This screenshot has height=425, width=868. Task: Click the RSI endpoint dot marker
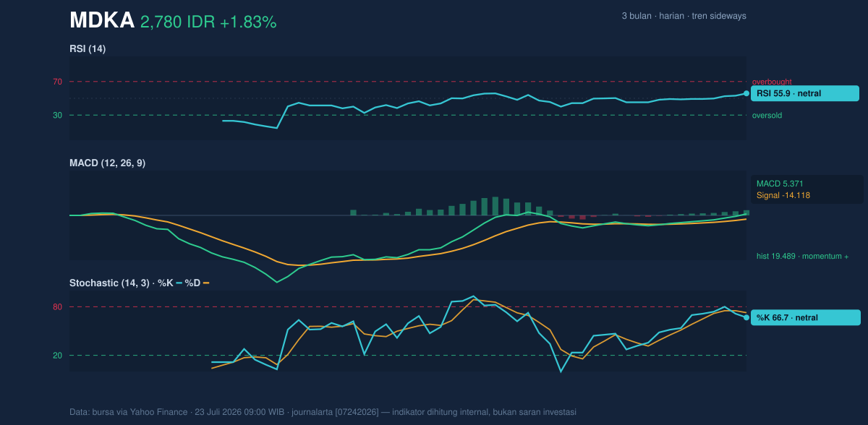coord(746,93)
